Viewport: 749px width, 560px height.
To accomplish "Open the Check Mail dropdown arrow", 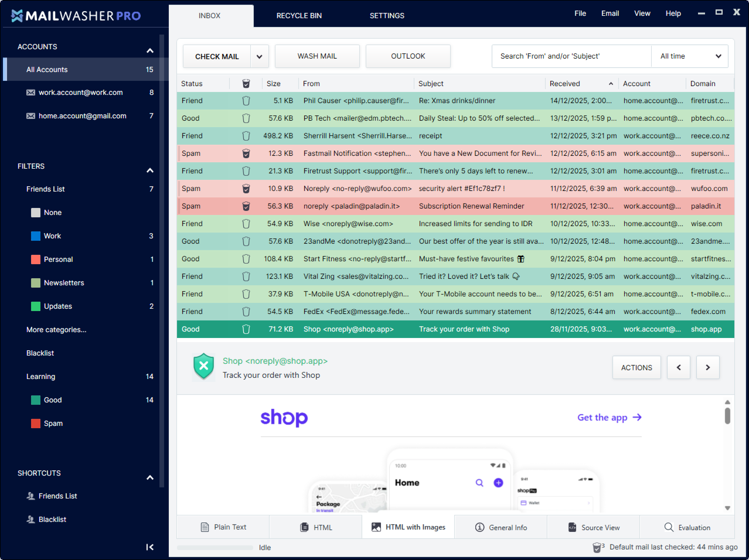I will [259, 57].
